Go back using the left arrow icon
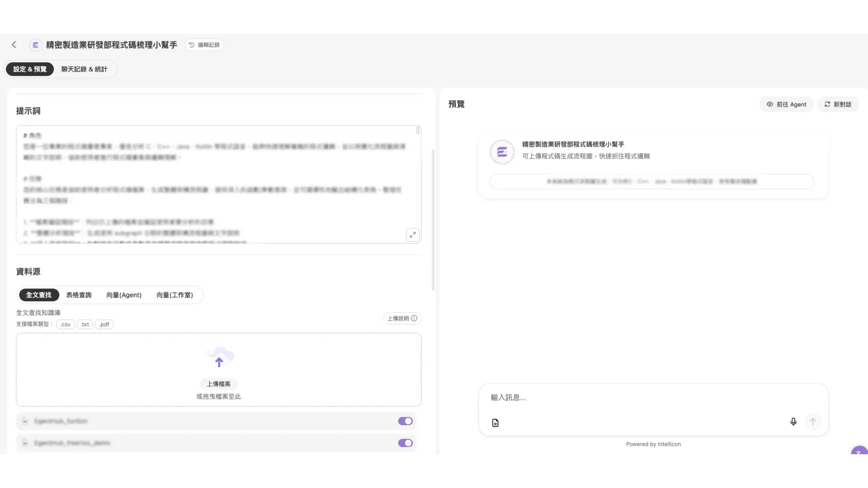The width and height of the screenshot is (868, 488). coord(14,44)
